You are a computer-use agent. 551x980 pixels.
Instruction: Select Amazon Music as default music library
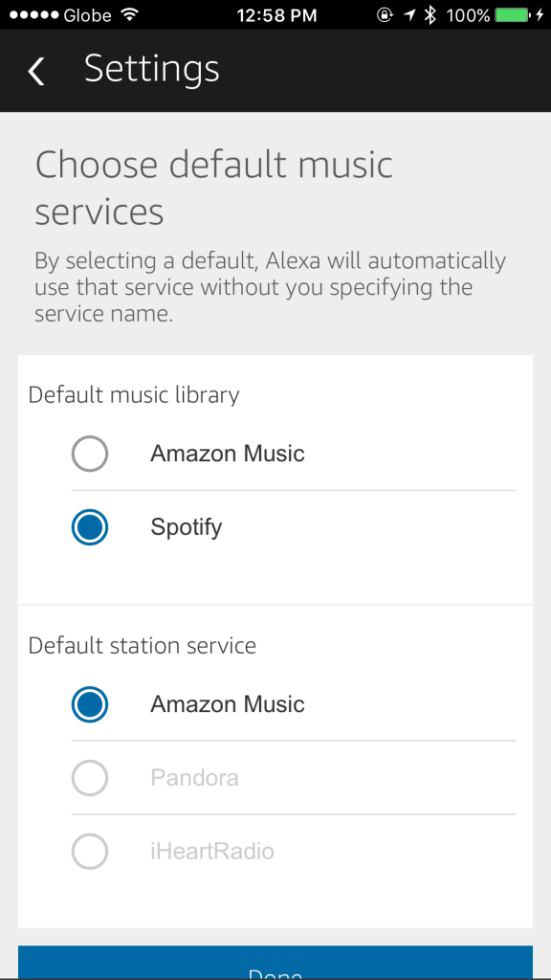click(x=89, y=453)
